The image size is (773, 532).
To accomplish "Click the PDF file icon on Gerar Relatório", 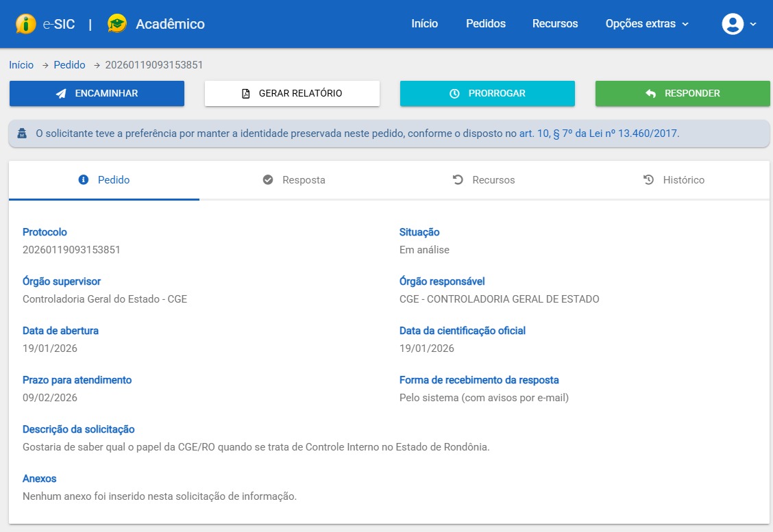I will 246,94.
